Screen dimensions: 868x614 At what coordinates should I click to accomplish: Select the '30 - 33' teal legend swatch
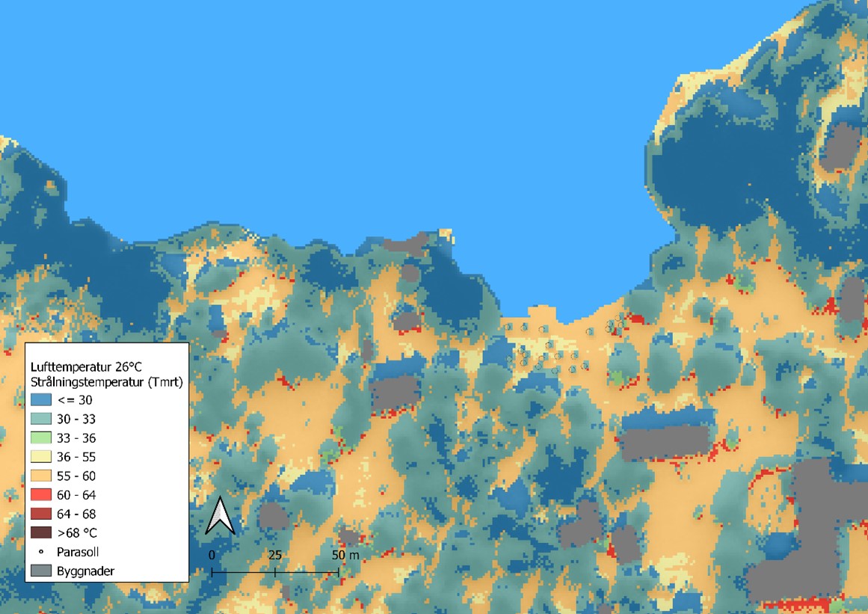pos(42,419)
